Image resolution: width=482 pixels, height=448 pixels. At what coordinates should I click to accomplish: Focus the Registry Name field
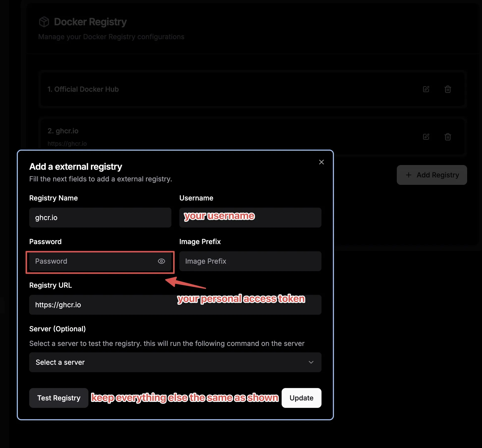coord(100,218)
